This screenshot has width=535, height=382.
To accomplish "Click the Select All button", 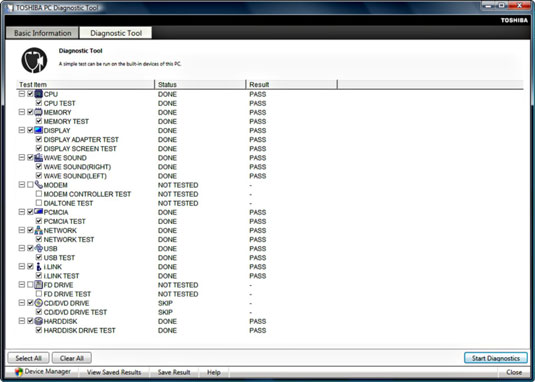I will pos(28,358).
